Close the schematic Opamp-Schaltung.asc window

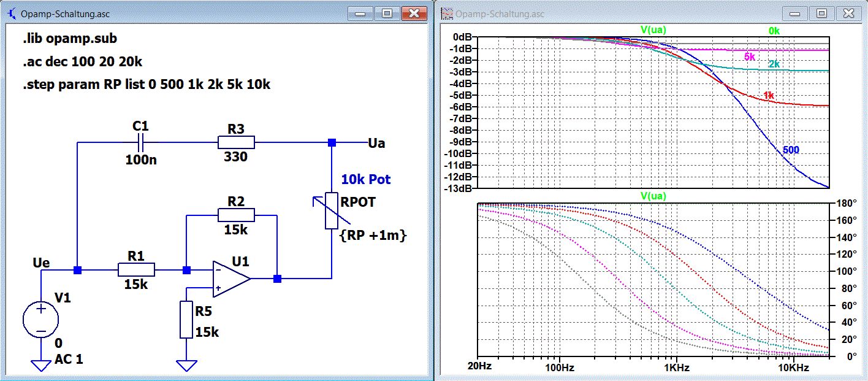(414, 13)
